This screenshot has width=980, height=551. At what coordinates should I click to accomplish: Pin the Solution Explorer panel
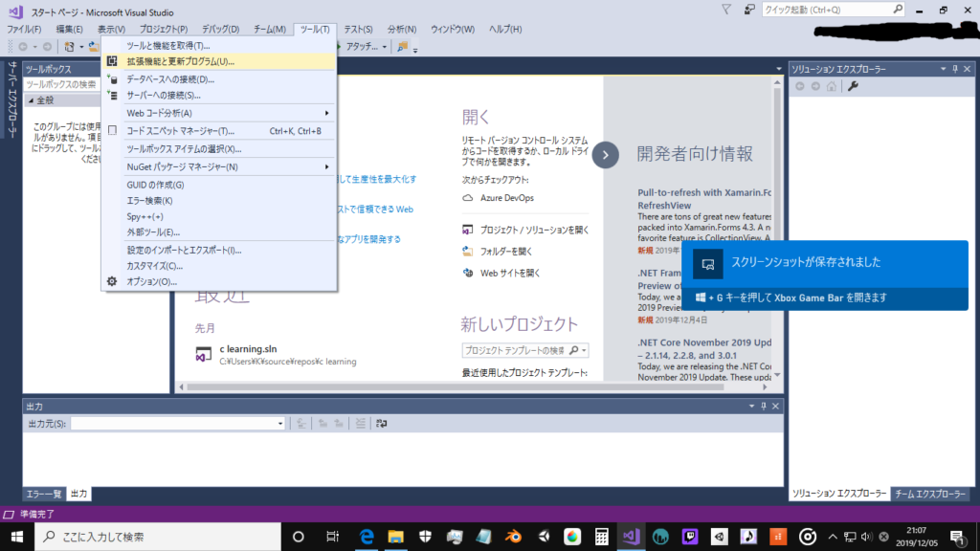[955, 69]
